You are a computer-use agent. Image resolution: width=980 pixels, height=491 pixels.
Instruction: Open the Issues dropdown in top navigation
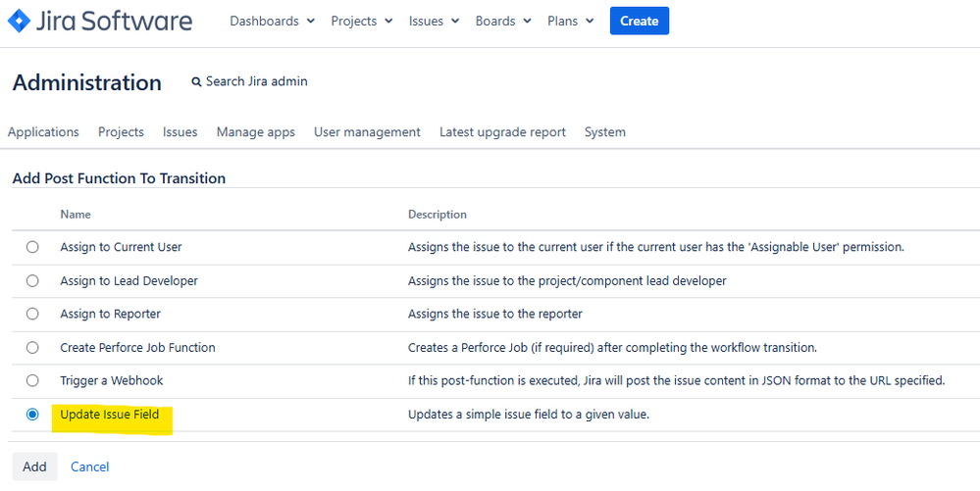click(434, 21)
